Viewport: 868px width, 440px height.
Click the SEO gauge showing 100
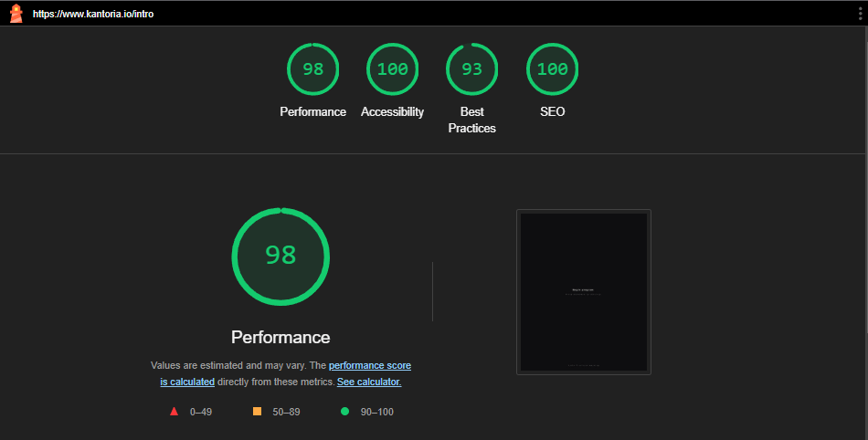pos(552,69)
